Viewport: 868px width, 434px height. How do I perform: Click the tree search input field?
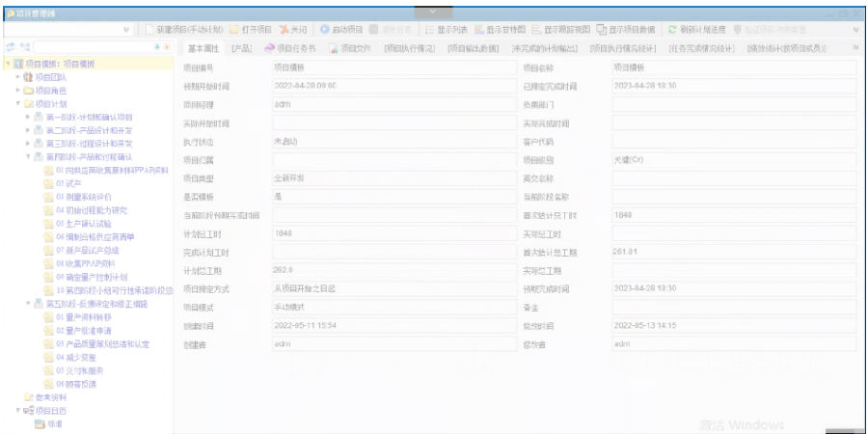click(93, 47)
